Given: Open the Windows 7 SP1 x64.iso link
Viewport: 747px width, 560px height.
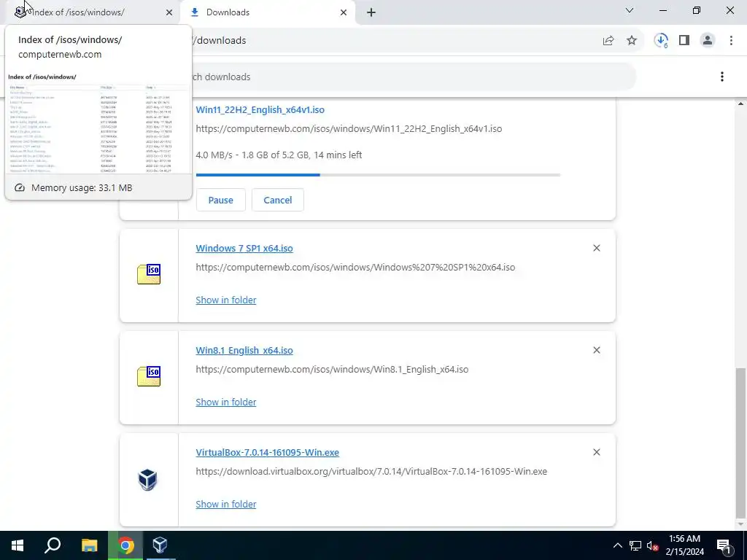Looking at the screenshot, I should click(x=244, y=248).
